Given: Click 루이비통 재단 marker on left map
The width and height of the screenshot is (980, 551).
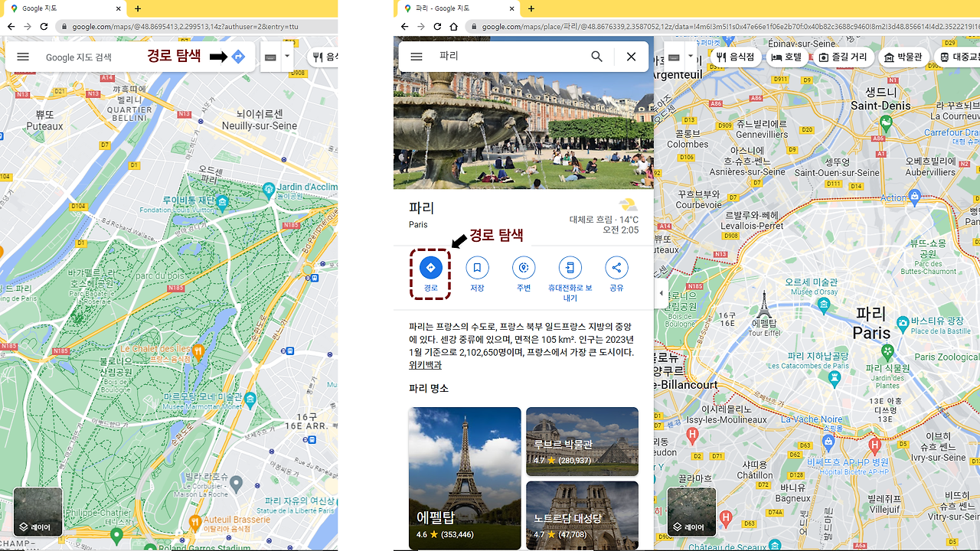Looking at the screenshot, I should click(x=222, y=201).
